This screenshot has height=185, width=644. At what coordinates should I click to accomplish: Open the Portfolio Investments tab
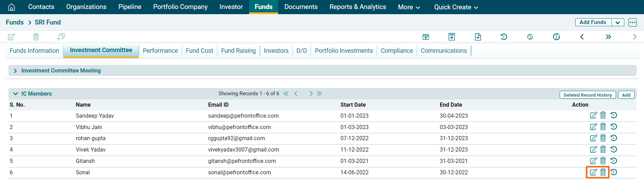[344, 51]
